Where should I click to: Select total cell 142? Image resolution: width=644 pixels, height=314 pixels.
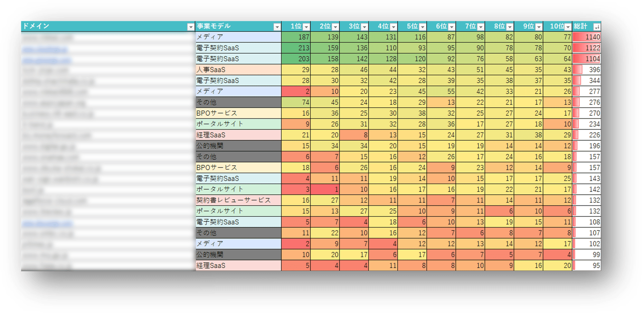click(587, 189)
